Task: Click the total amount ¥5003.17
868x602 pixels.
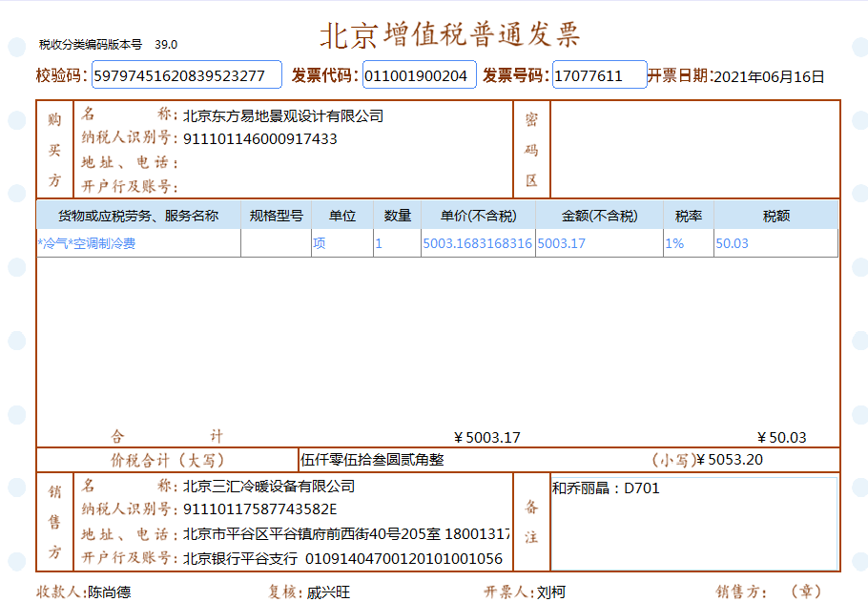Action: 487,438
